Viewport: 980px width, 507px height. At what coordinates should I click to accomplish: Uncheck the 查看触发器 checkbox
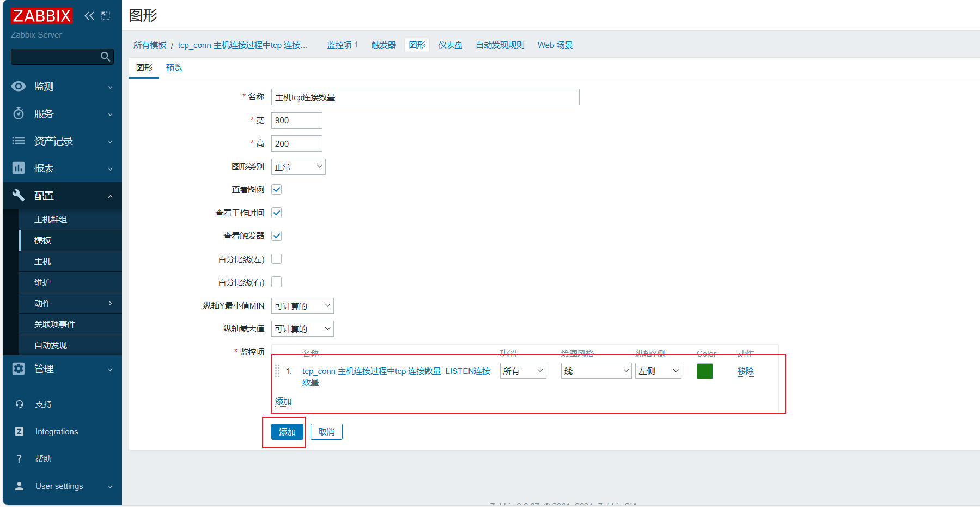(x=277, y=236)
